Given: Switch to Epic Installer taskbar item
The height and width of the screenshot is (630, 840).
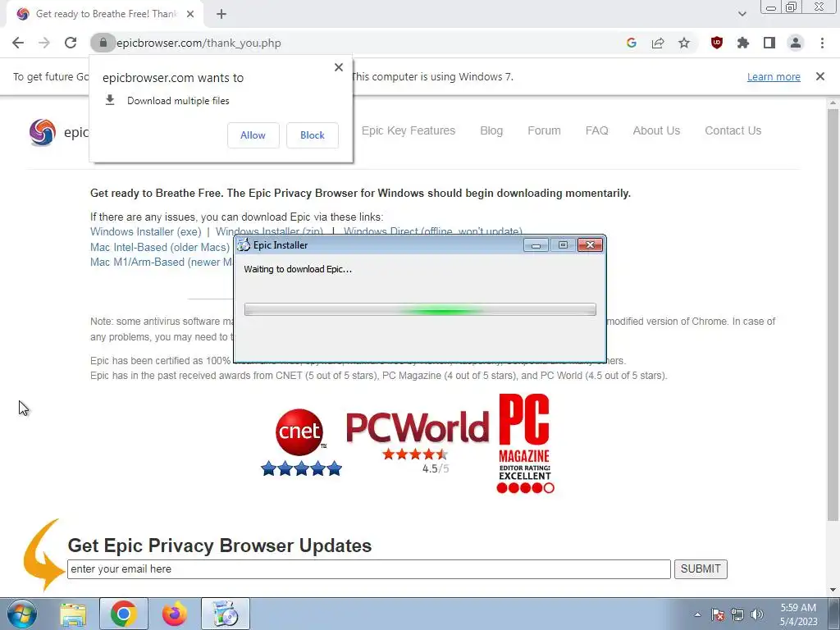Looking at the screenshot, I should (x=226, y=614).
